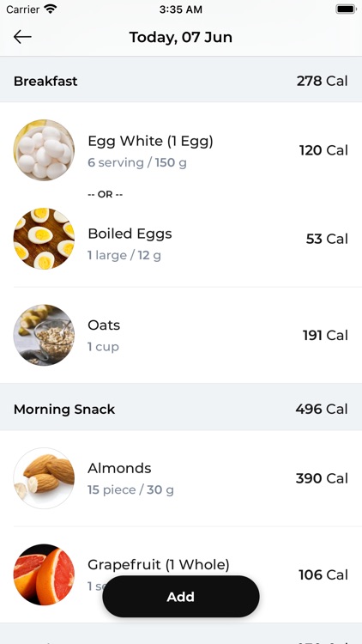Tap the black Add button

(x=181, y=597)
